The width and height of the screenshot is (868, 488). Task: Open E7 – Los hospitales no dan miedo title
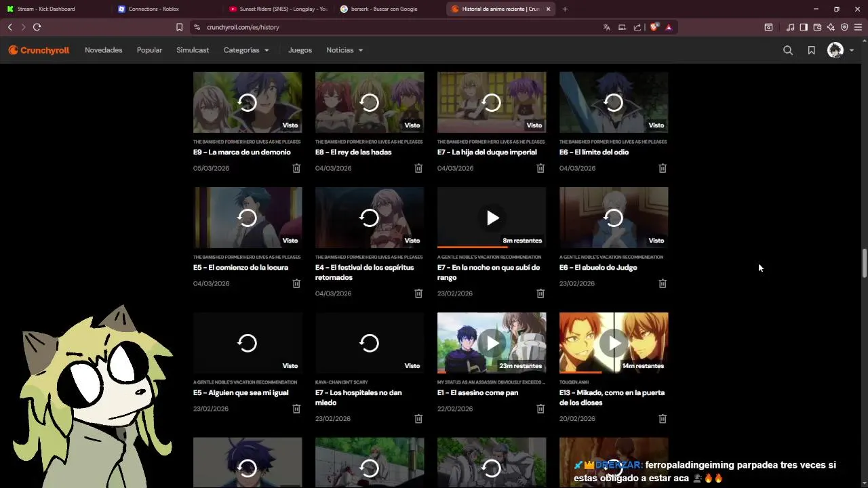[359, 398]
